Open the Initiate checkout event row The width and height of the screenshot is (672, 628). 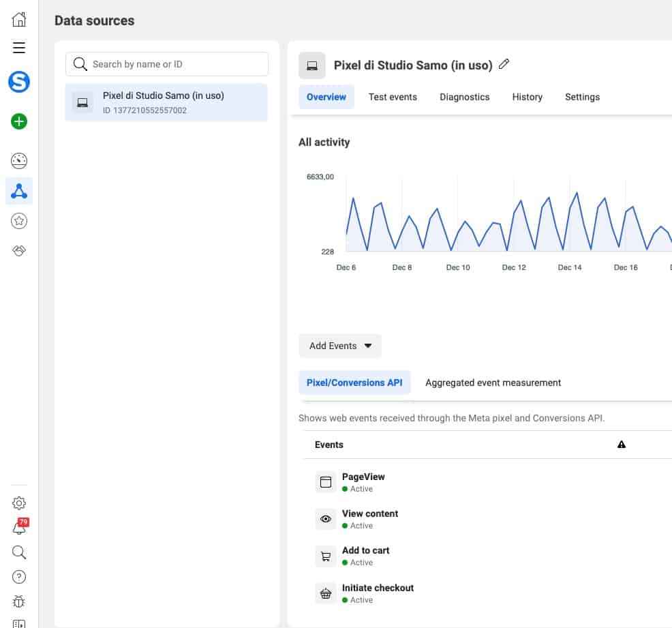coord(489,593)
